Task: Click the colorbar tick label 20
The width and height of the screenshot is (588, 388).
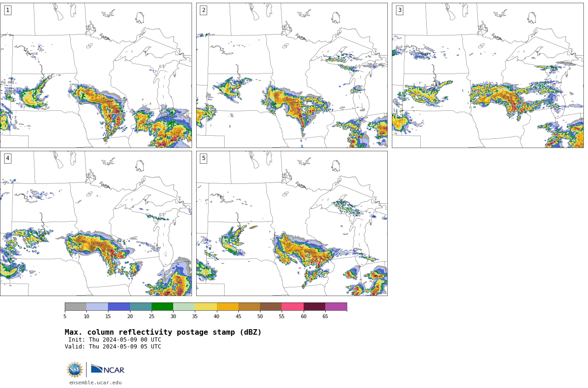Action: [130, 316]
